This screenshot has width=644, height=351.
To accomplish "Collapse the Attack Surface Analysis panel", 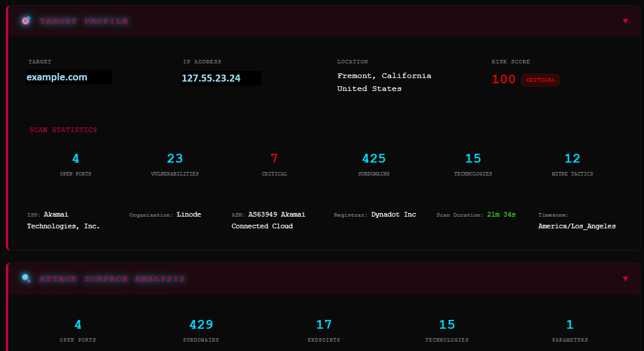I will [x=625, y=279].
